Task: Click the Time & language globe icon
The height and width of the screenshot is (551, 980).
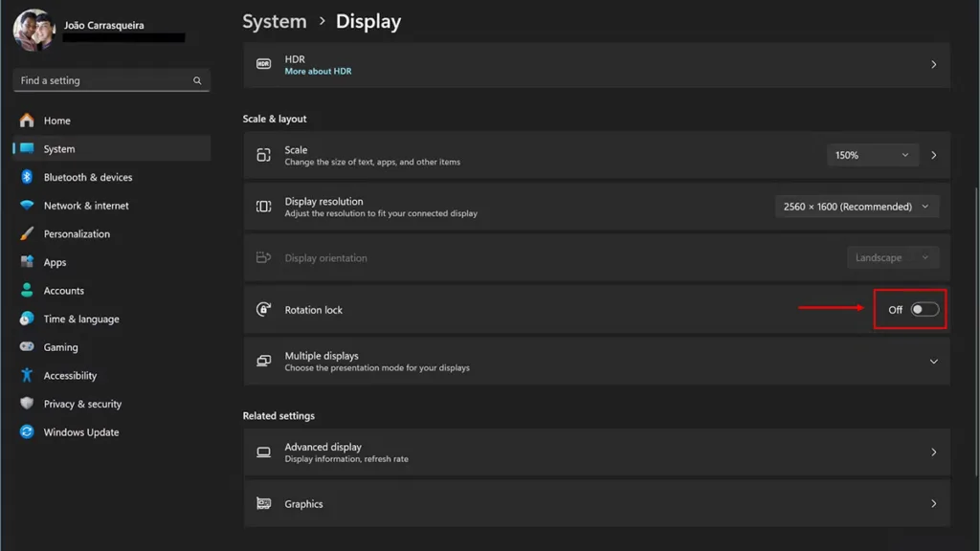Action: point(26,319)
